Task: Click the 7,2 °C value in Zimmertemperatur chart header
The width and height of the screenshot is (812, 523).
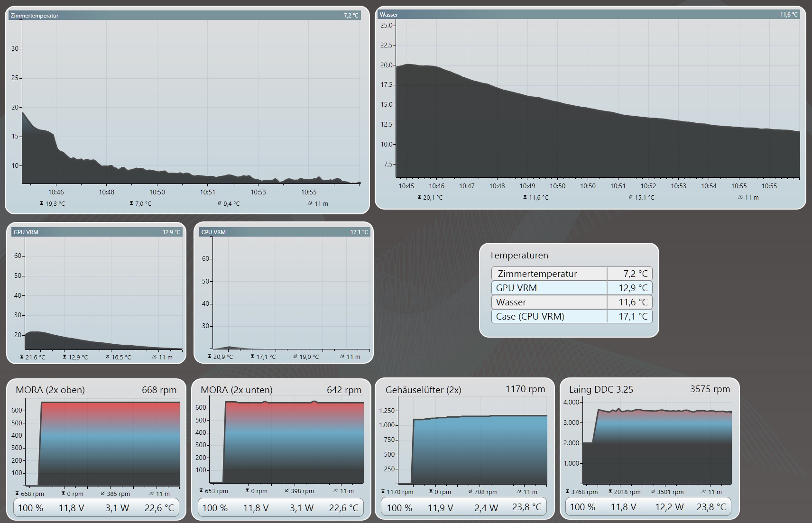Action: tap(351, 16)
